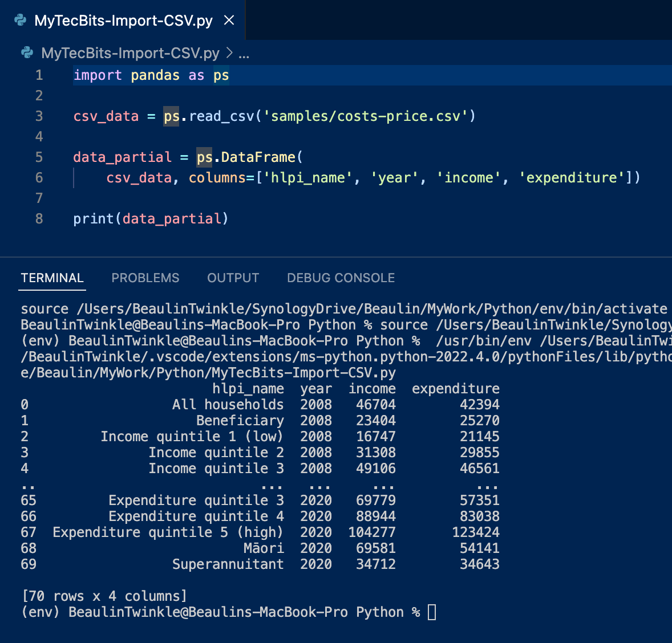Switch to the TERMINAL panel tab

52,278
